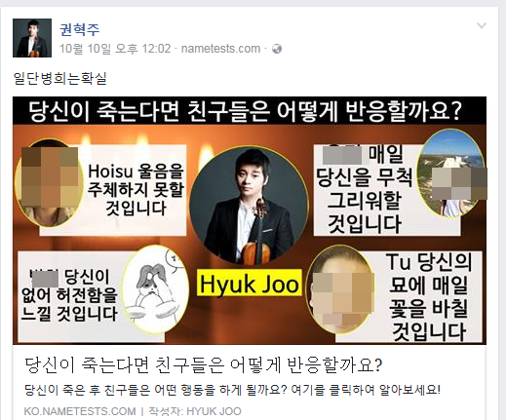Open poster's profile picture thumbnail
The height and width of the screenshot is (420, 506).
tap(32, 38)
